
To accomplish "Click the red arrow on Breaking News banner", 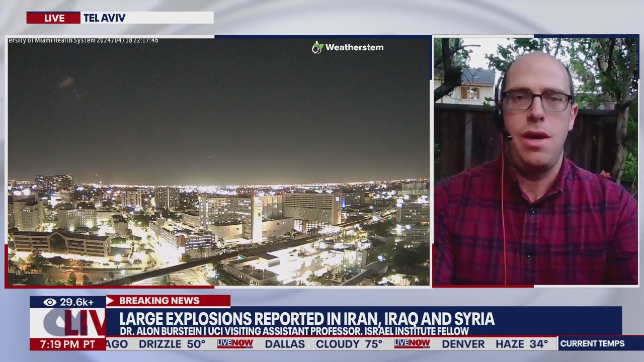I will tap(111, 301).
